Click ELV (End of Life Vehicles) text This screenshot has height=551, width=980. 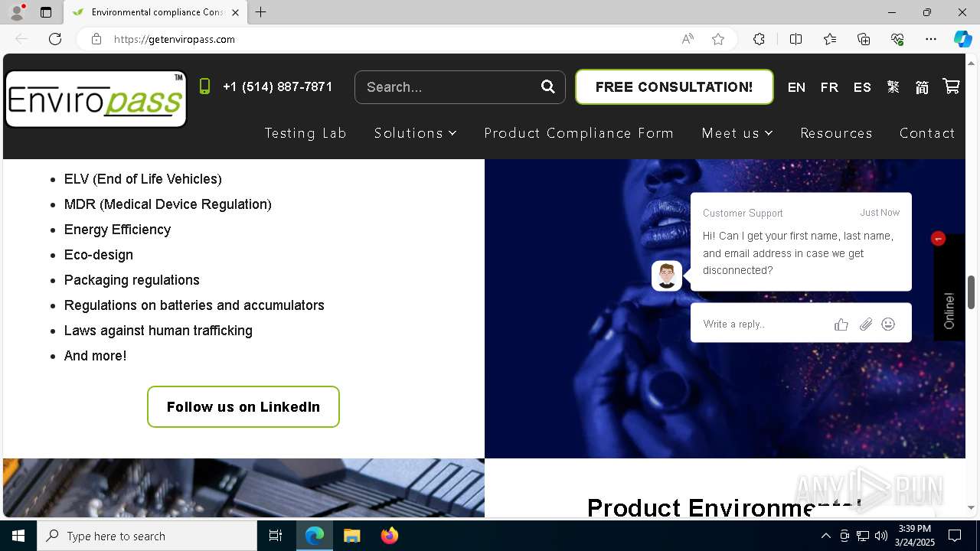(x=143, y=179)
